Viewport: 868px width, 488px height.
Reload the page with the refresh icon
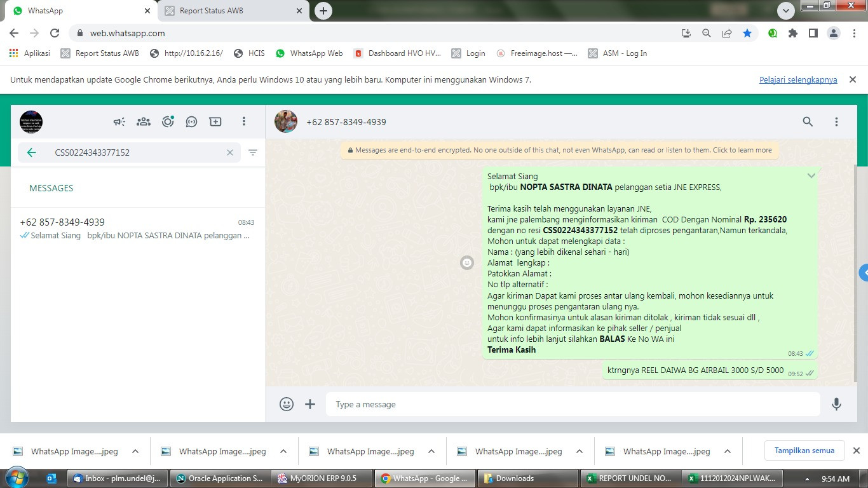coord(55,33)
